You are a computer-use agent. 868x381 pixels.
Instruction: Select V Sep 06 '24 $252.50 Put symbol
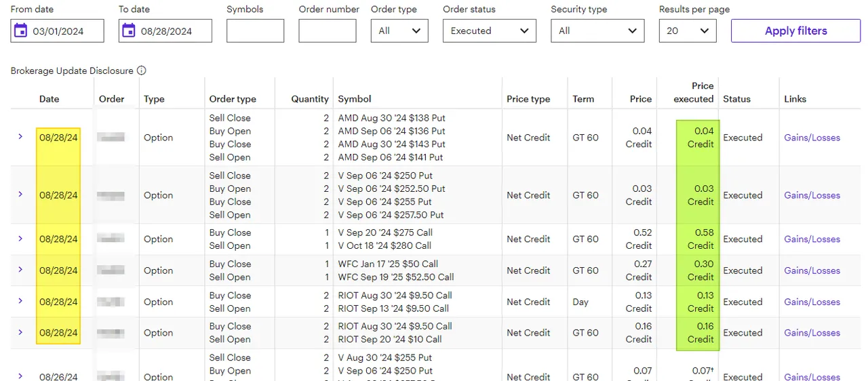tap(391, 188)
